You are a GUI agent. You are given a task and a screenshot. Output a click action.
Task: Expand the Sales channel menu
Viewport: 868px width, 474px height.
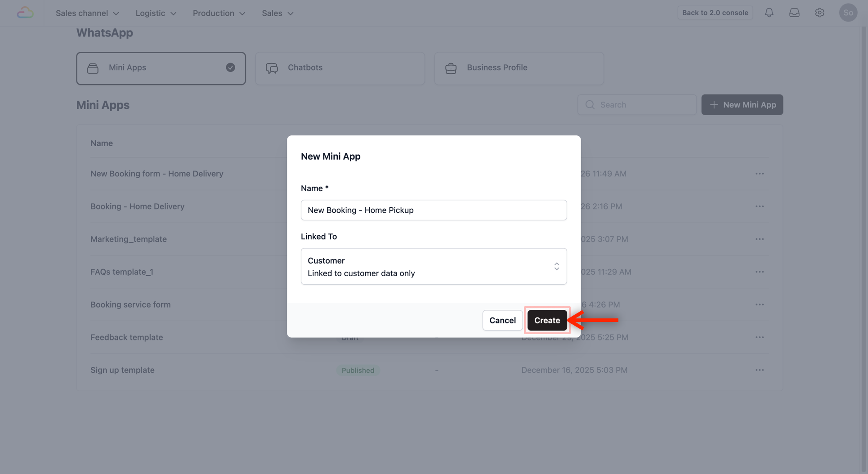click(x=87, y=13)
